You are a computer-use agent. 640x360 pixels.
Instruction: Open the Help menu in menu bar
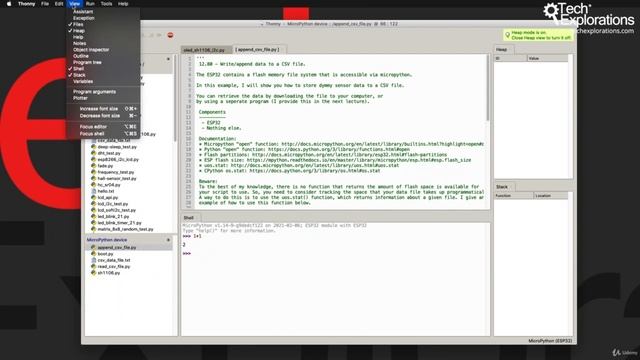tap(123, 4)
